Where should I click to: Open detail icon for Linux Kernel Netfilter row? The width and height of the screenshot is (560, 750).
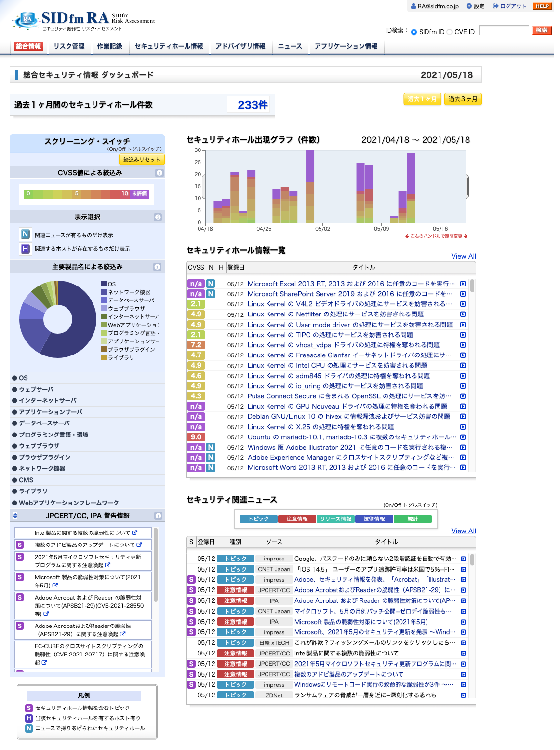[463, 314]
